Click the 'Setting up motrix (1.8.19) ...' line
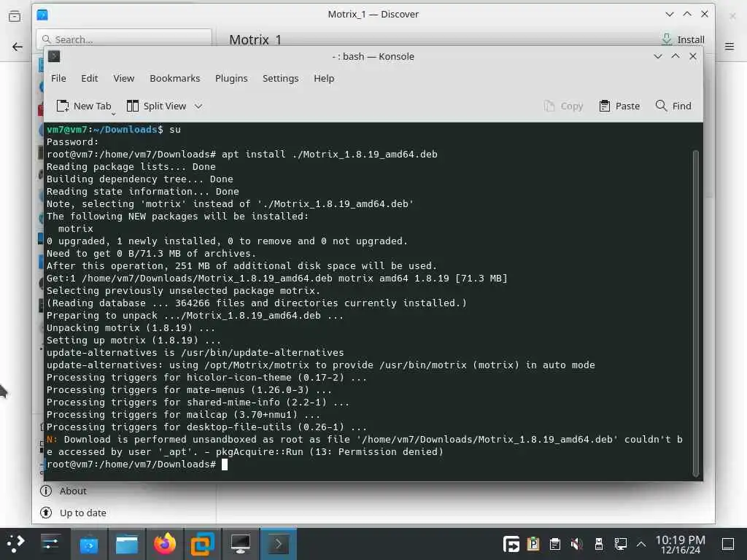The width and height of the screenshot is (747, 560). pyautogui.click(x=134, y=340)
